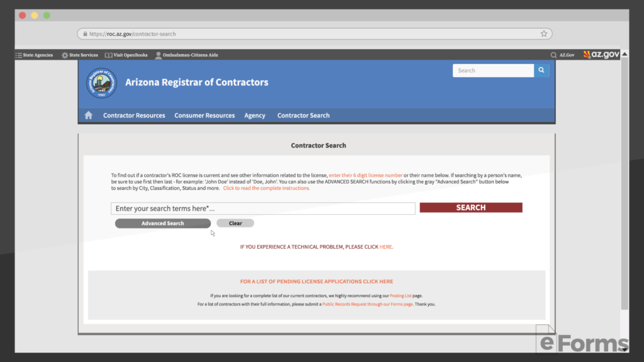Screen dimensions: 644x362
Task: Open the az.gov logo link
Action: tap(601, 54)
